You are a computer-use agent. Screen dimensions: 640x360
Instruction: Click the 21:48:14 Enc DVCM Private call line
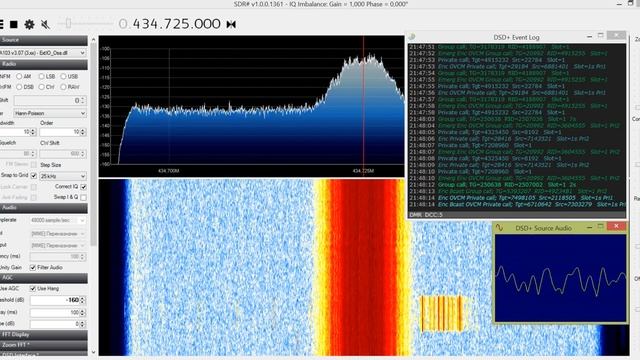(511, 198)
